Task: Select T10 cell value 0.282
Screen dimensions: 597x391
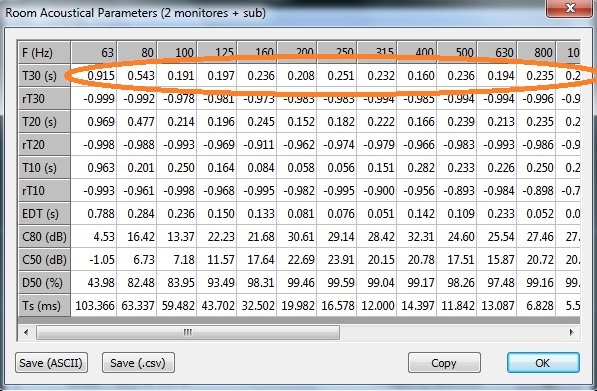Action: 417,168
